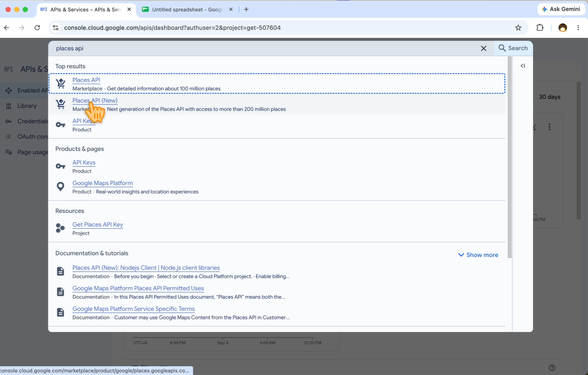The image size is (588, 375).
Task: Open the Chrome three-dot menu
Action: [x=578, y=28]
